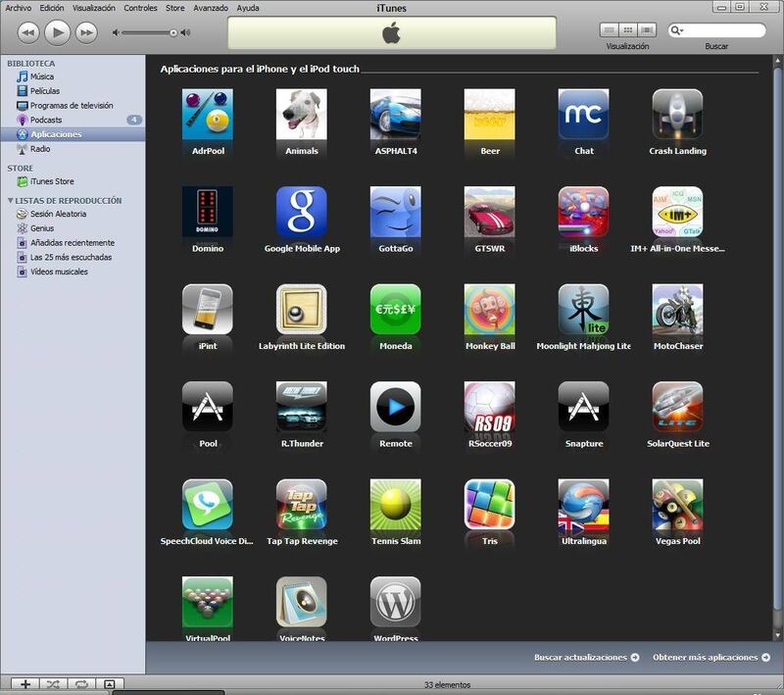Click the Buscar search field
The height and width of the screenshot is (695, 784).
tap(717, 30)
